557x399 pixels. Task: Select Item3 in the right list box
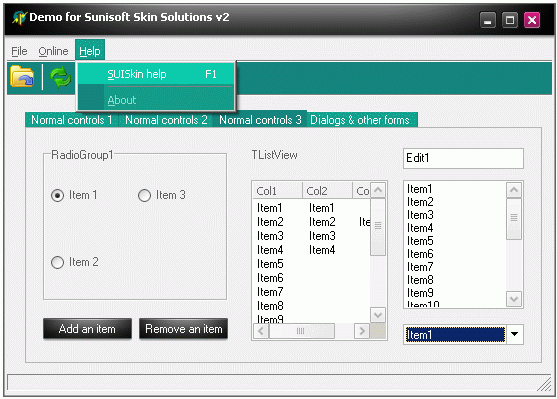420,215
